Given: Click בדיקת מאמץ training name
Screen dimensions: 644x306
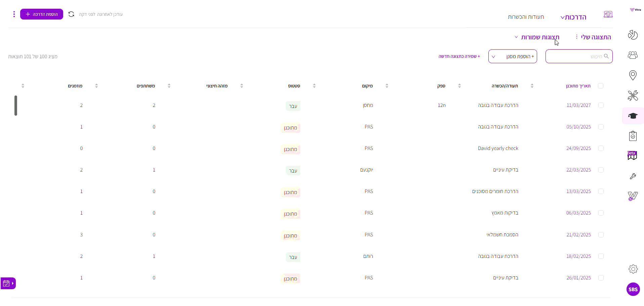Looking at the screenshot, I should (505, 213).
